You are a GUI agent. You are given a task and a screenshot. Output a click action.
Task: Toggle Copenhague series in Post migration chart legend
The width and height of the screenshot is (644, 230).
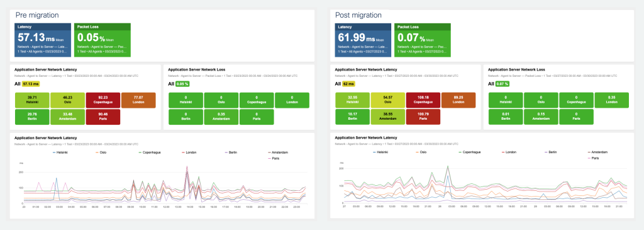470,152
